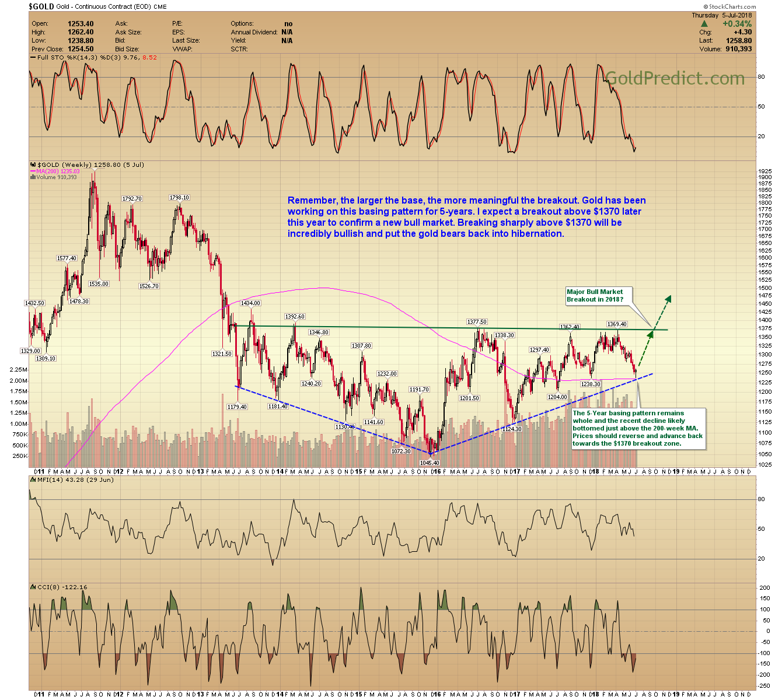Click the "1141.60" price label
The image size is (782, 700).
click(373, 422)
